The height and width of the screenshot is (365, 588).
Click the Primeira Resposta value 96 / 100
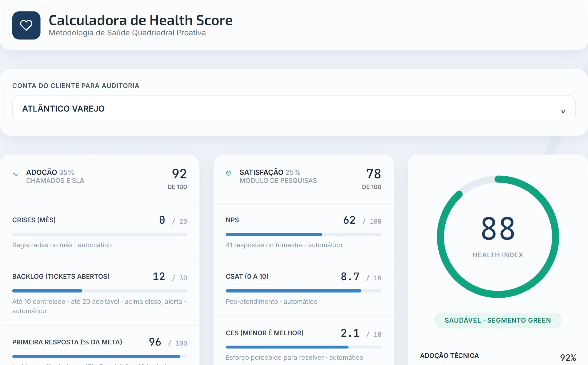[x=168, y=342]
